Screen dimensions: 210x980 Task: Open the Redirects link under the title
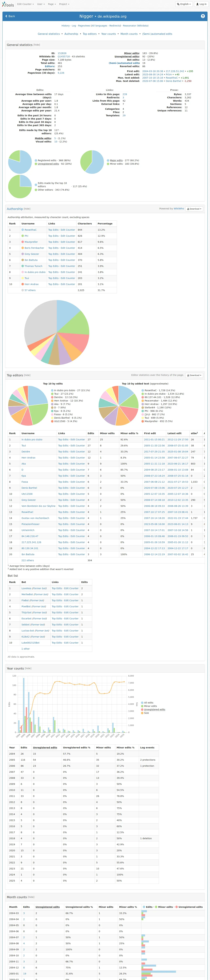click(115, 26)
